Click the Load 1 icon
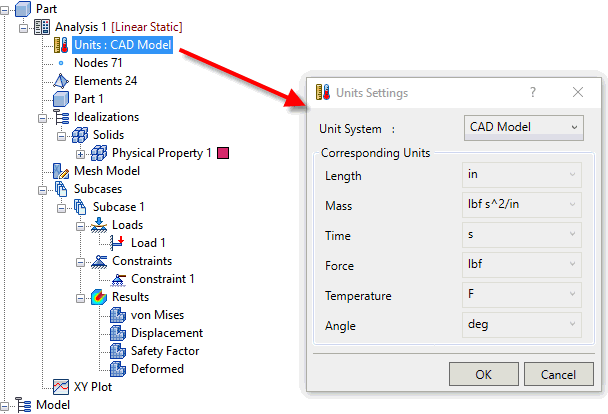The height and width of the screenshot is (414, 608). pos(117,243)
